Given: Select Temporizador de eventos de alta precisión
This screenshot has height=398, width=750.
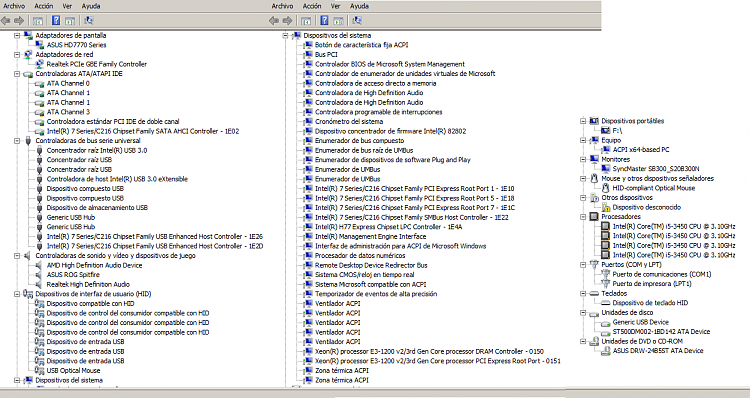Looking at the screenshot, I should tap(376, 294).
